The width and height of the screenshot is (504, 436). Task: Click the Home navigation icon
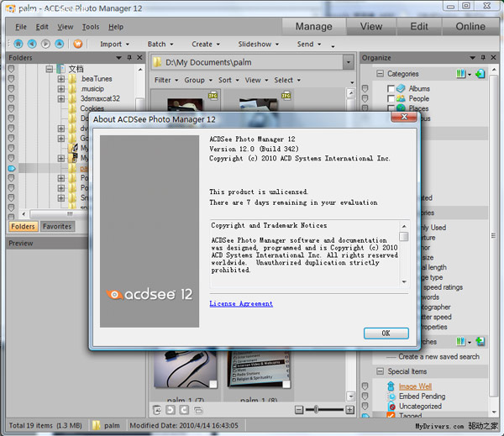click(18, 44)
